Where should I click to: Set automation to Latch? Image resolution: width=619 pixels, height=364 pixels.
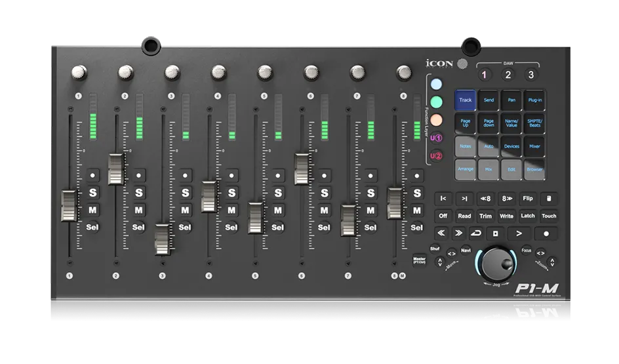(x=528, y=216)
